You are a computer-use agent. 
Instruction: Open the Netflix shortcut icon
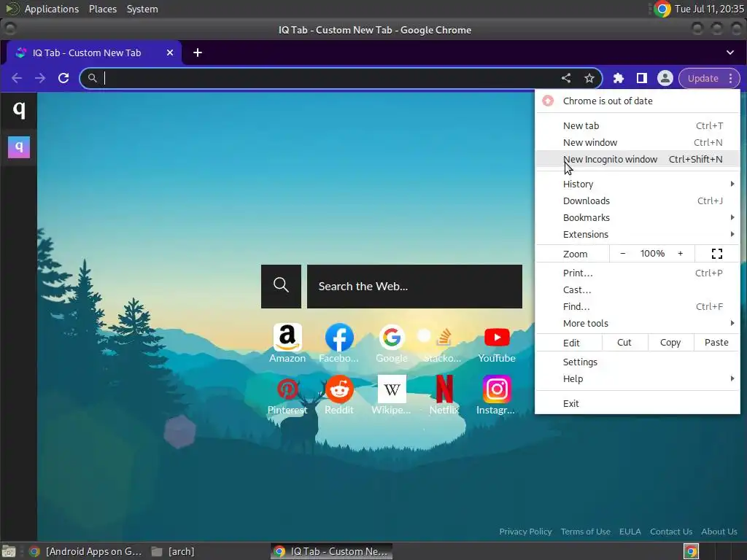pyautogui.click(x=444, y=389)
